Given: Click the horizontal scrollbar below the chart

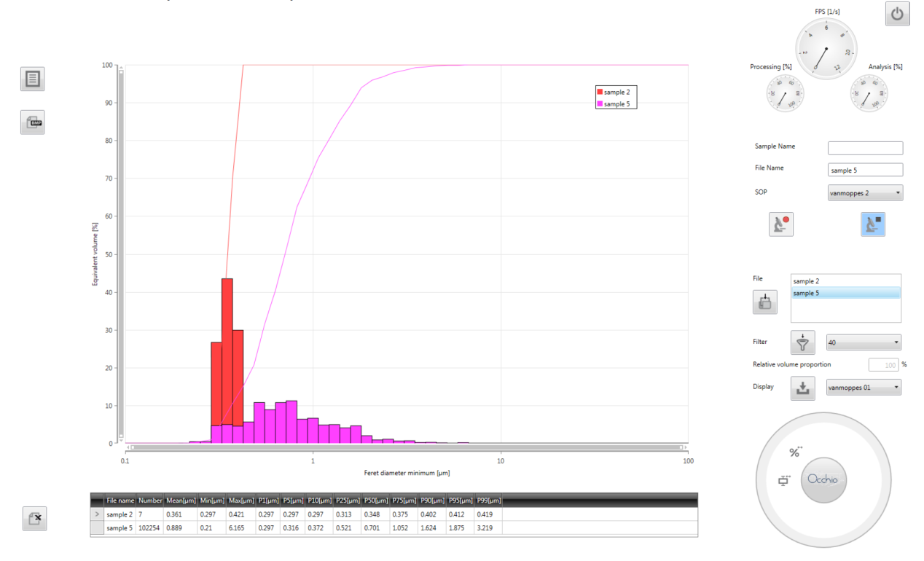Looking at the screenshot, I should click(407, 447).
